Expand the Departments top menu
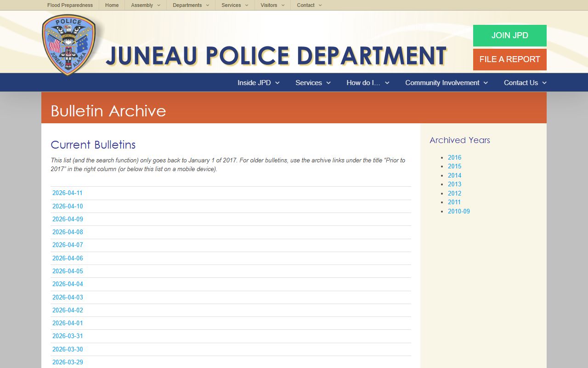588x368 pixels. click(191, 5)
